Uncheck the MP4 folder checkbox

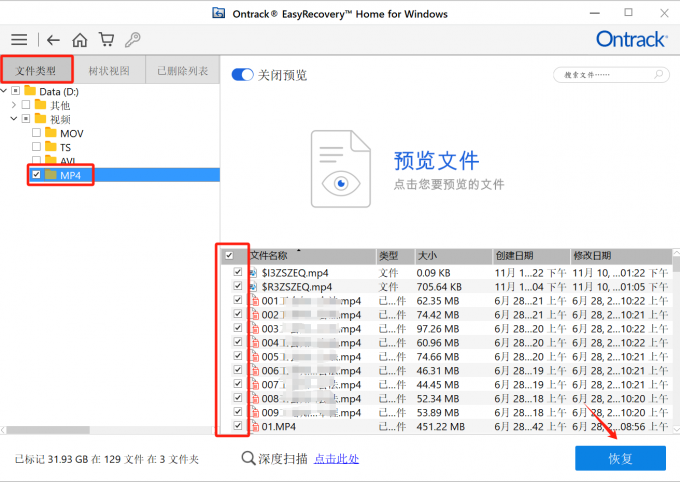36,174
